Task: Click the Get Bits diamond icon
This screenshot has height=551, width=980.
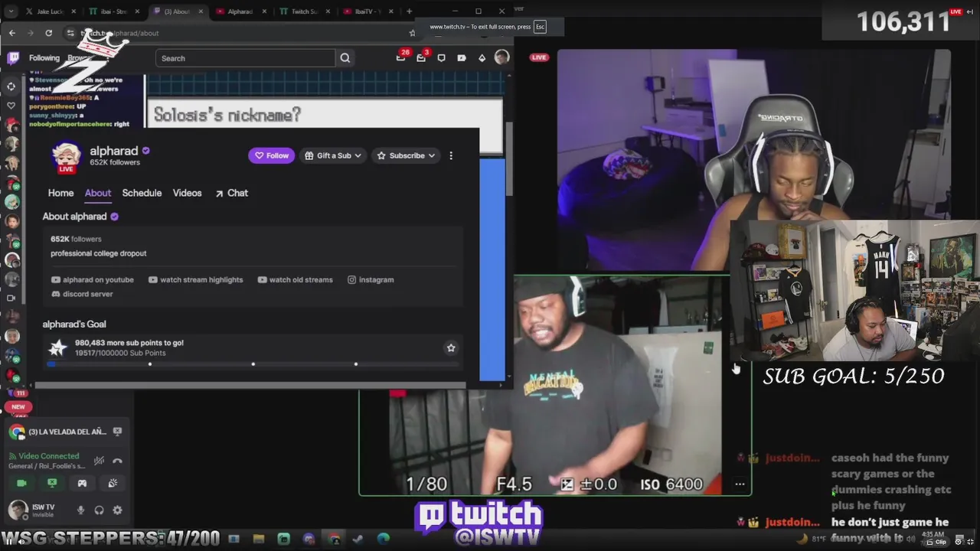Action: (x=482, y=58)
